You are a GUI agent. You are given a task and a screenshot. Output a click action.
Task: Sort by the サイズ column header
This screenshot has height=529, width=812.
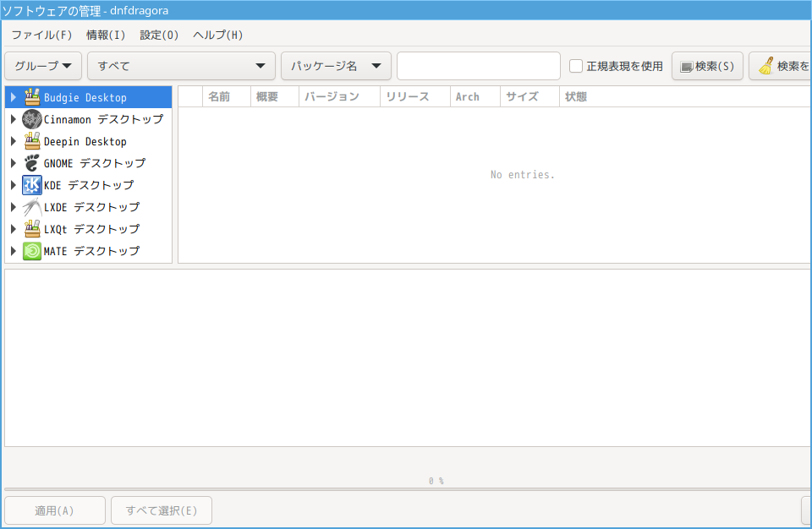pos(529,97)
